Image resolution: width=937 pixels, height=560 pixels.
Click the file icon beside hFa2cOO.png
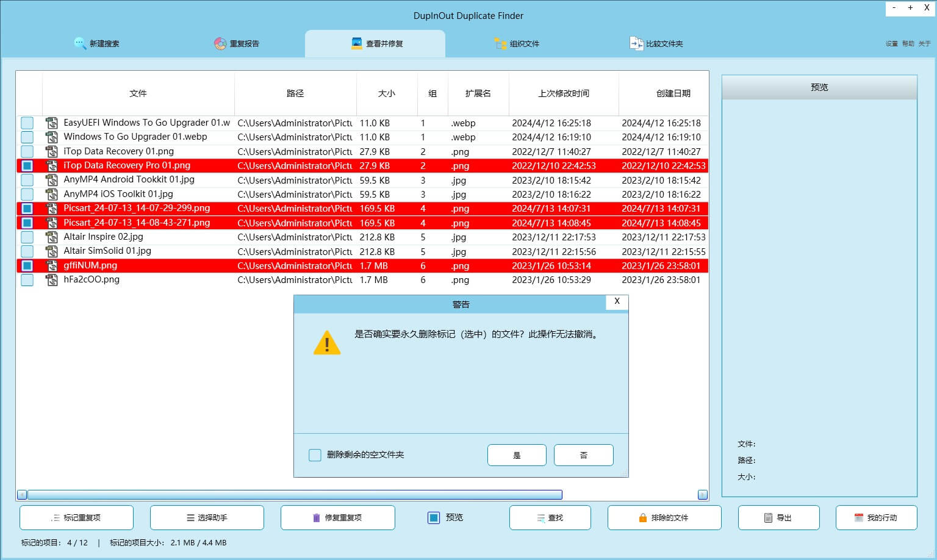click(52, 280)
